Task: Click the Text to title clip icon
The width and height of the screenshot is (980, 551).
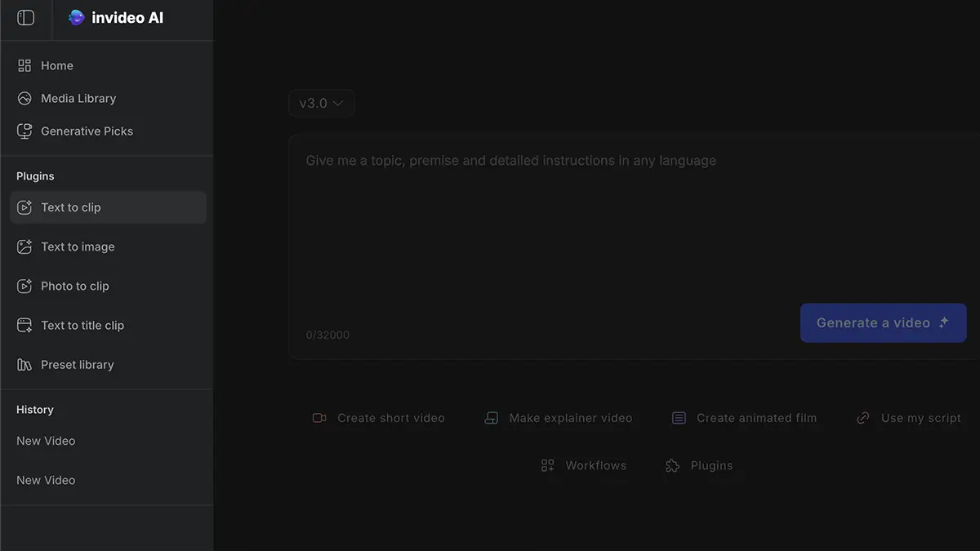Action: [24, 325]
